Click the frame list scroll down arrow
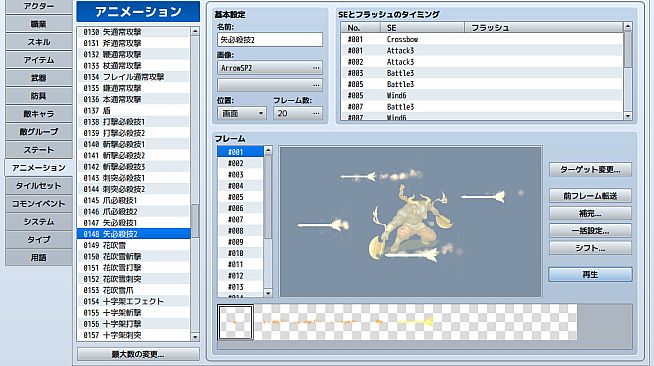The height and width of the screenshot is (366, 654). pos(268,293)
